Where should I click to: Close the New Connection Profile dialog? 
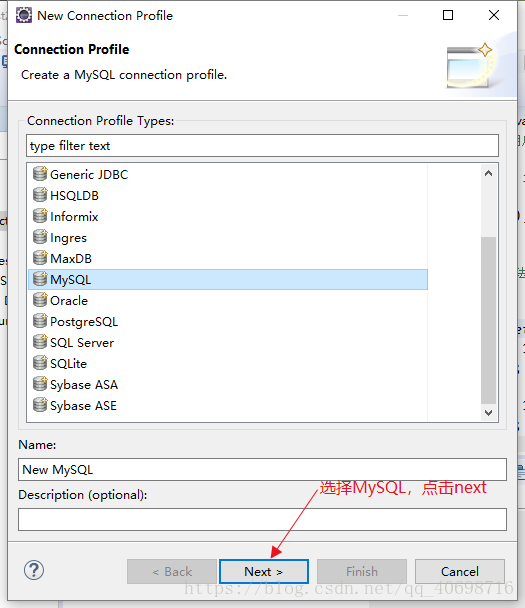[x=494, y=15]
